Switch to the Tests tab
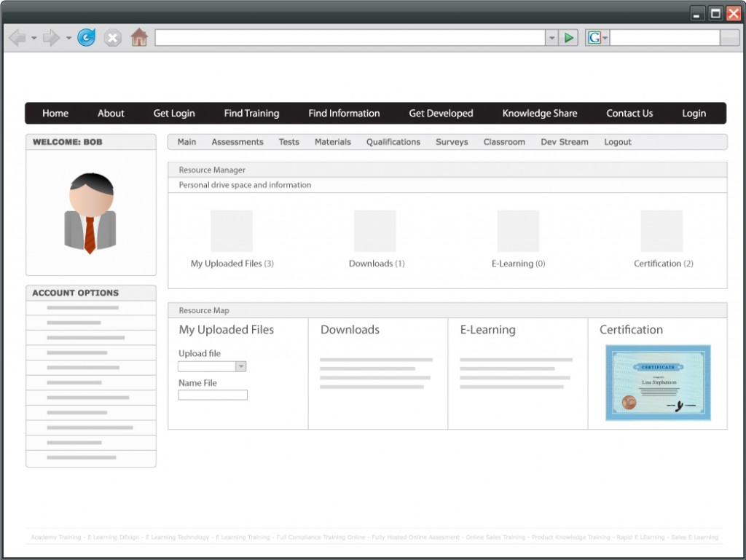This screenshot has height=560, width=746. [288, 142]
